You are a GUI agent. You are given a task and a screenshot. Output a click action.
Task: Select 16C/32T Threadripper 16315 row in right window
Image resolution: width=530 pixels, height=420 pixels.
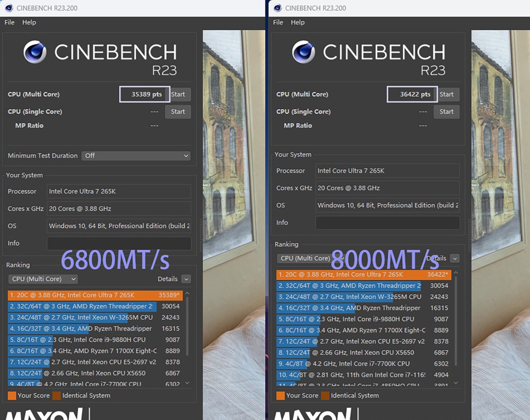[x=364, y=308]
